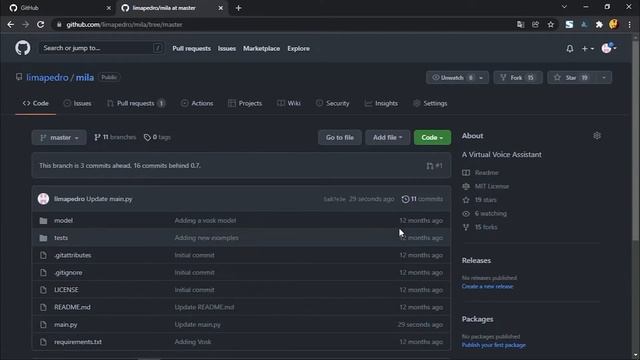The image size is (640, 360).
Task: Switch to the Settings tab
Action: click(430, 103)
